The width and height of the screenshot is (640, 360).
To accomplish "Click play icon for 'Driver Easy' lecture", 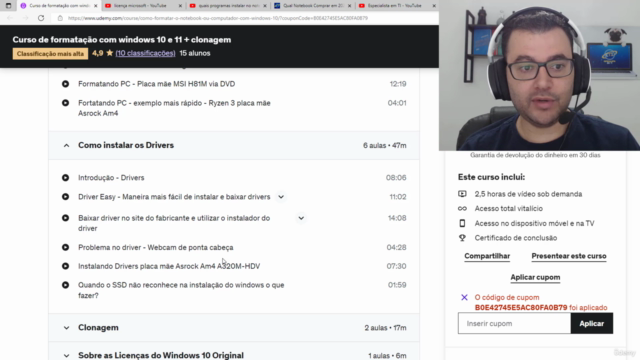I will pos(65,197).
